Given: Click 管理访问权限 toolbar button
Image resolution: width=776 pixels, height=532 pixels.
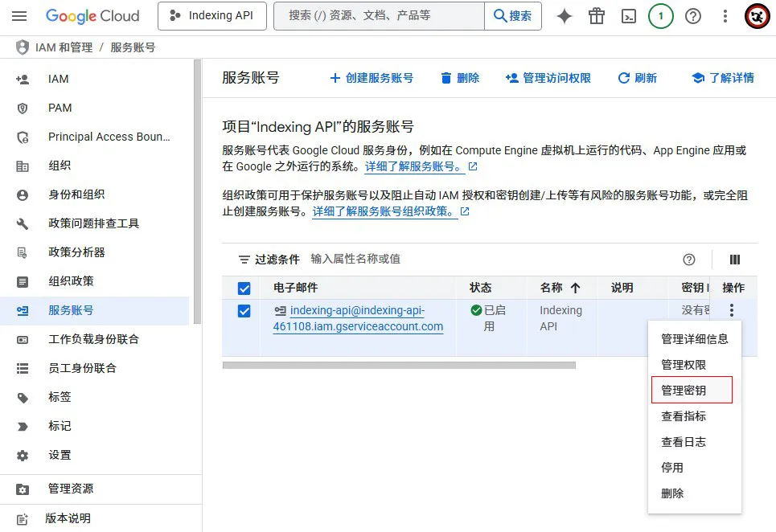Looking at the screenshot, I should 548,78.
